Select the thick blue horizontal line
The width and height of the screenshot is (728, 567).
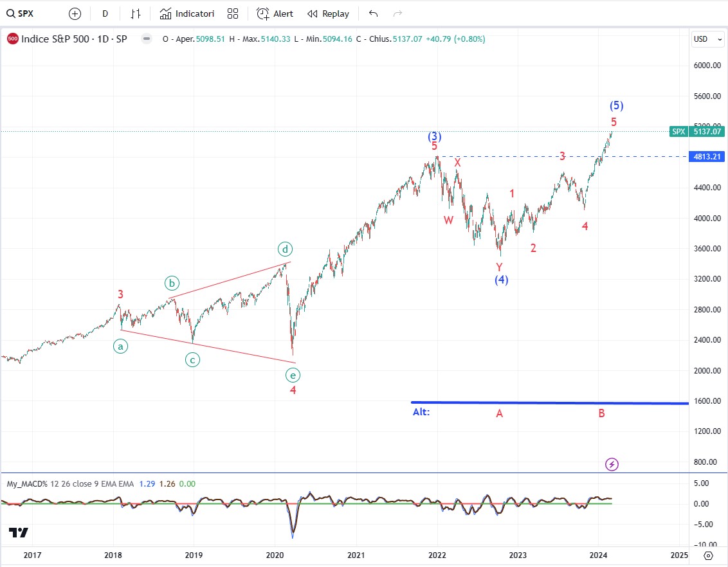pos(550,402)
